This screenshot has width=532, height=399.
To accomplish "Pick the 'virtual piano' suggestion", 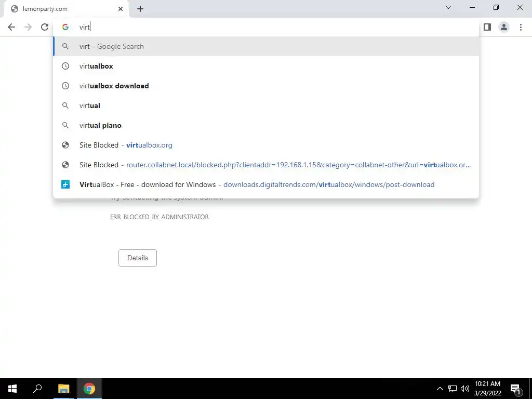I will (266, 125).
